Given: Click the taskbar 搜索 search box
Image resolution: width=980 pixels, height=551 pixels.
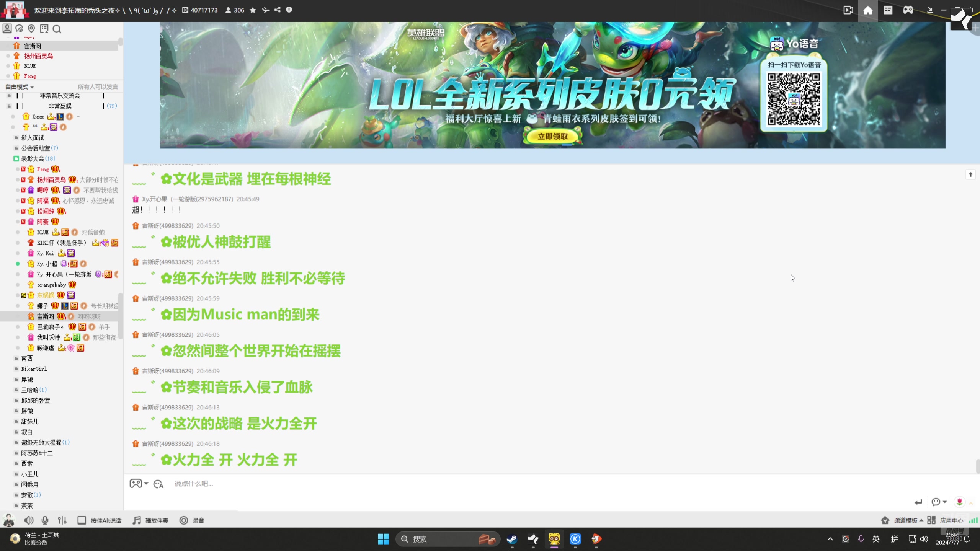Looking at the screenshot, I should click(x=448, y=539).
